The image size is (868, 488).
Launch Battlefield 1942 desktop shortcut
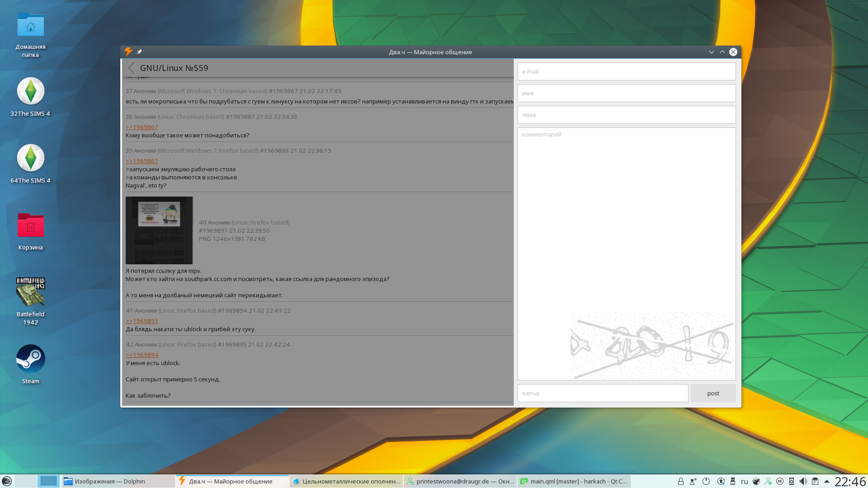(x=30, y=301)
